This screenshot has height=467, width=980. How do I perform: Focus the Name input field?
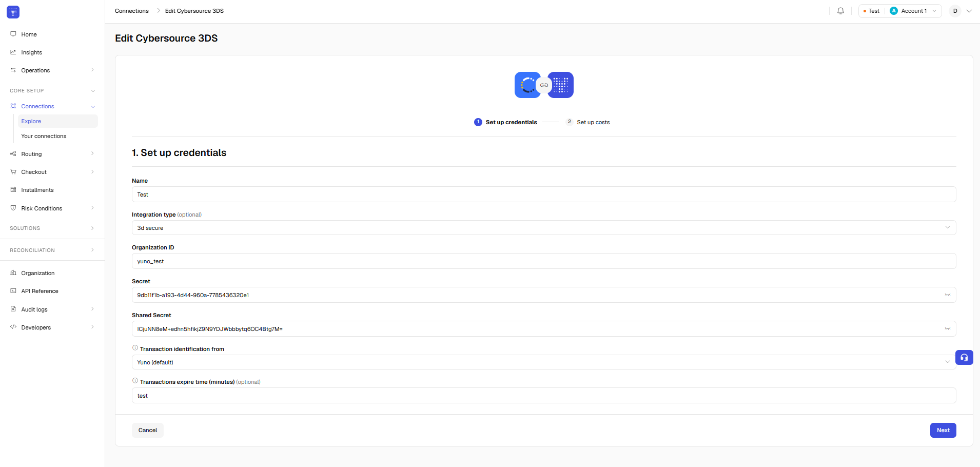click(x=544, y=194)
